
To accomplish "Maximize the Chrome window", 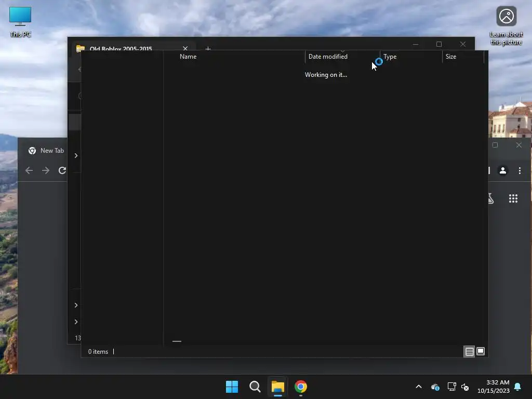I will point(495,145).
